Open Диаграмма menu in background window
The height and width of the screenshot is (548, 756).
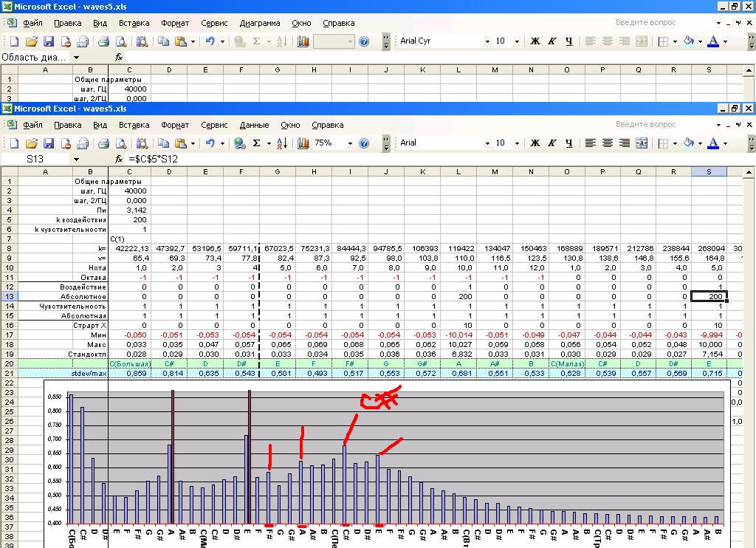pyautogui.click(x=259, y=23)
